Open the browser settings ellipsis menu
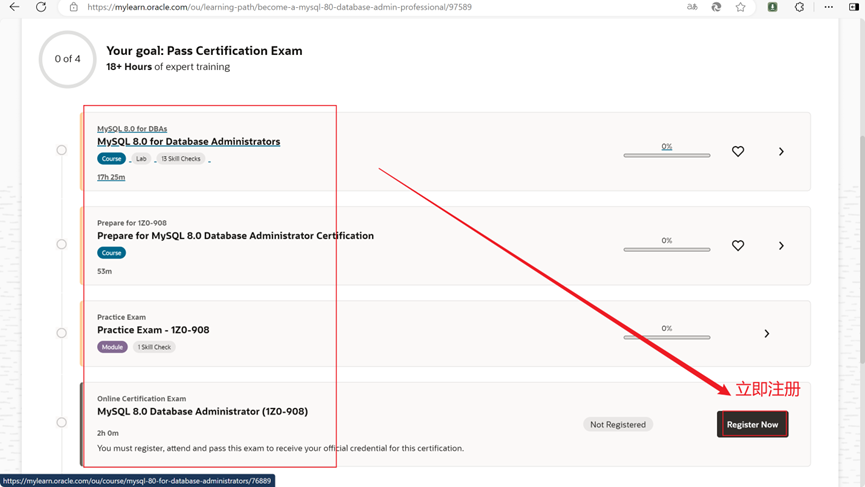This screenshot has width=865, height=487. point(829,7)
